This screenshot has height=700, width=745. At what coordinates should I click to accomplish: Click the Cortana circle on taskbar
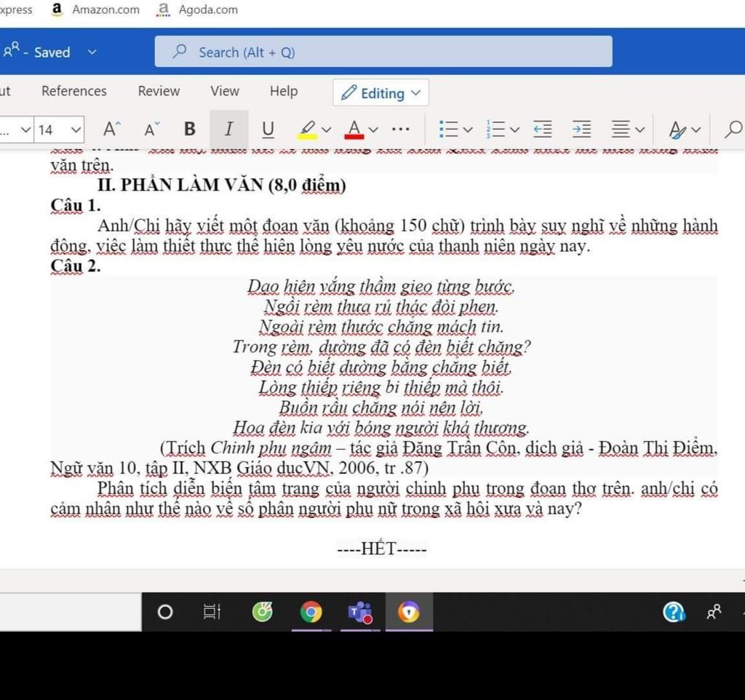(x=165, y=612)
